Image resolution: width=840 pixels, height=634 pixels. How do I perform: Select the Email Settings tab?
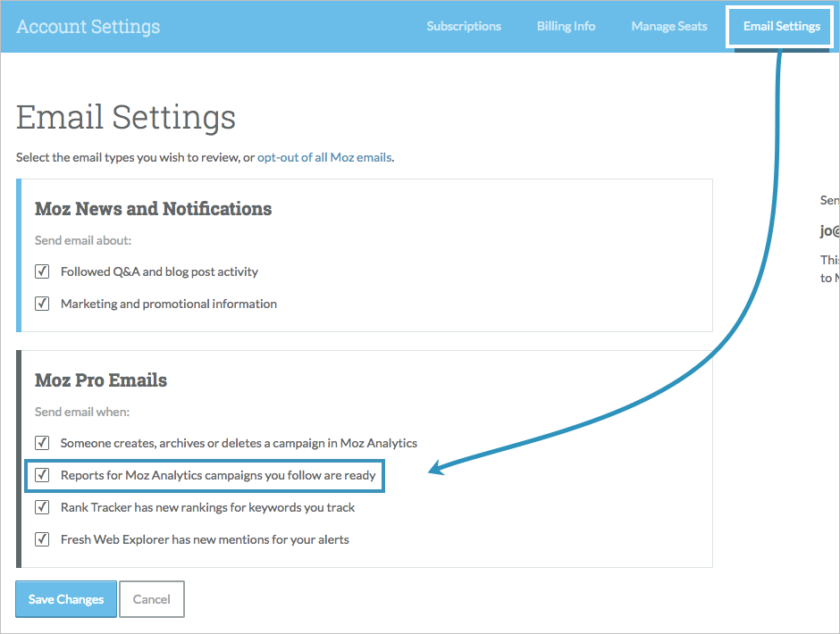coord(782,26)
